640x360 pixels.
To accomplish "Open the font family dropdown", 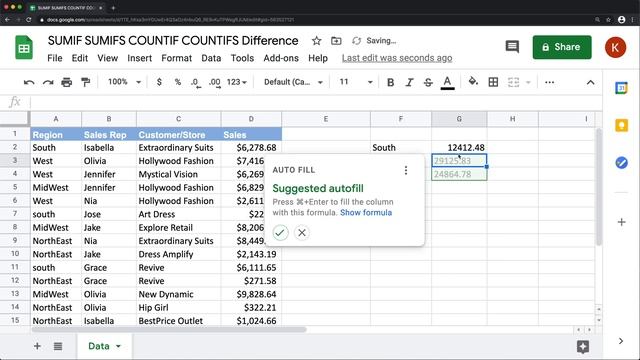I will tap(293, 82).
